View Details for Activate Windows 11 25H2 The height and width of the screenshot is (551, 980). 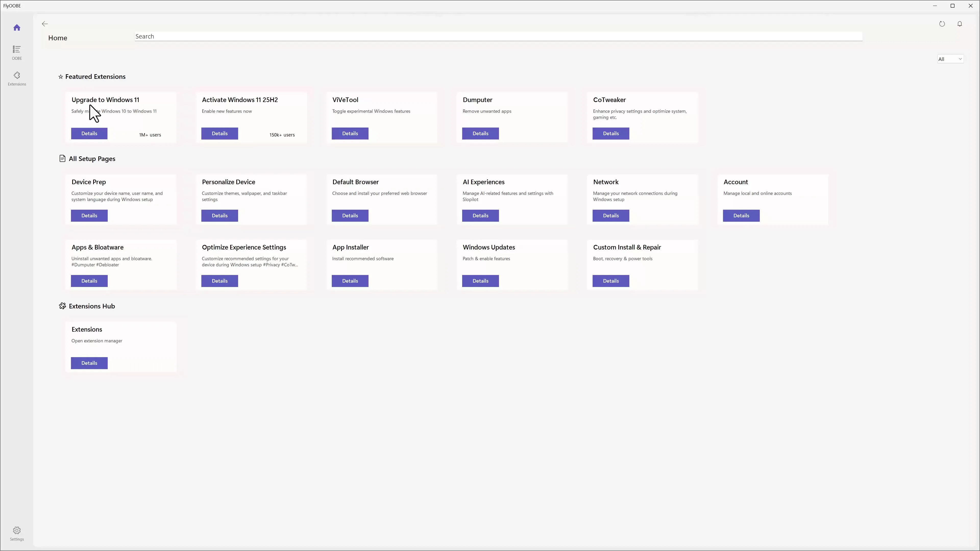click(x=219, y=133)
